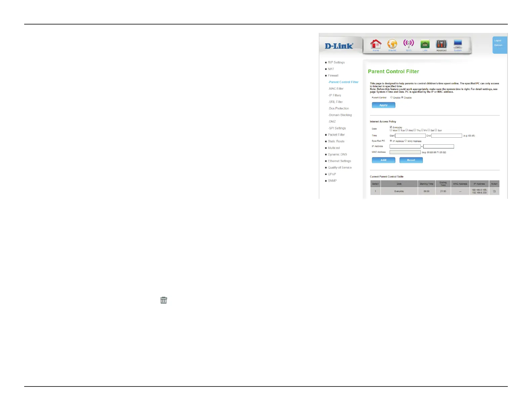Click the 08:00 starting time cell

pyautogui.click(x=427, y=191)
